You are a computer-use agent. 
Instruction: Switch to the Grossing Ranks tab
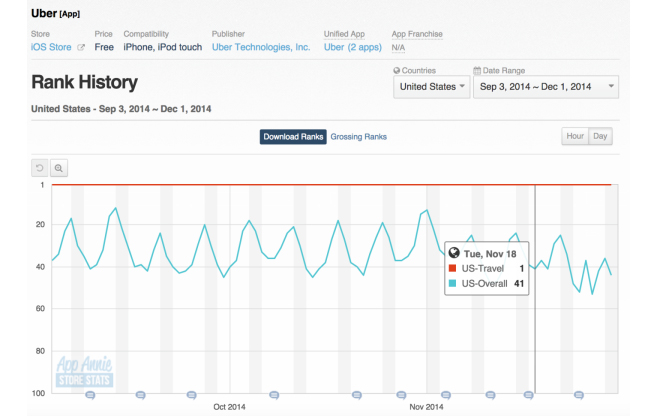[x=359, y=137]
